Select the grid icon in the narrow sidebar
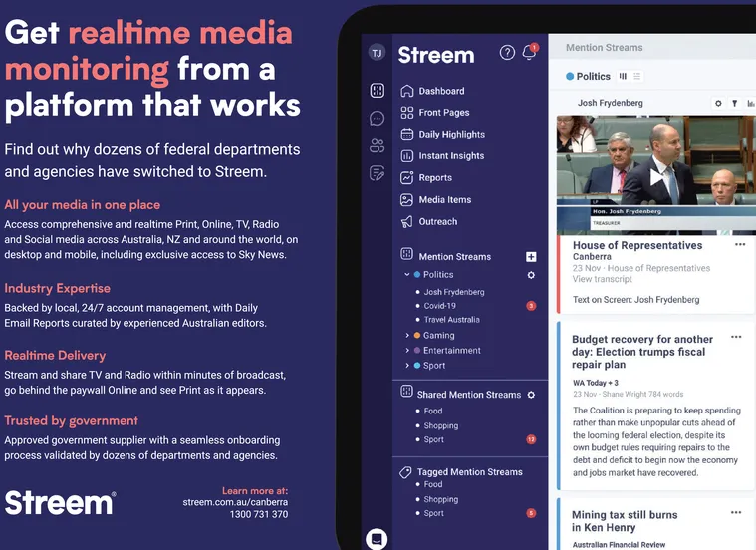 [x=378, y=91]
